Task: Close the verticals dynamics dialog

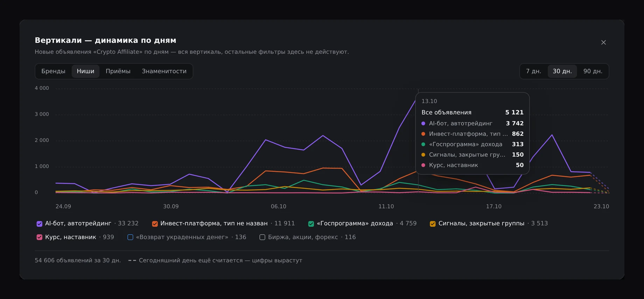Action: point(603,42)
